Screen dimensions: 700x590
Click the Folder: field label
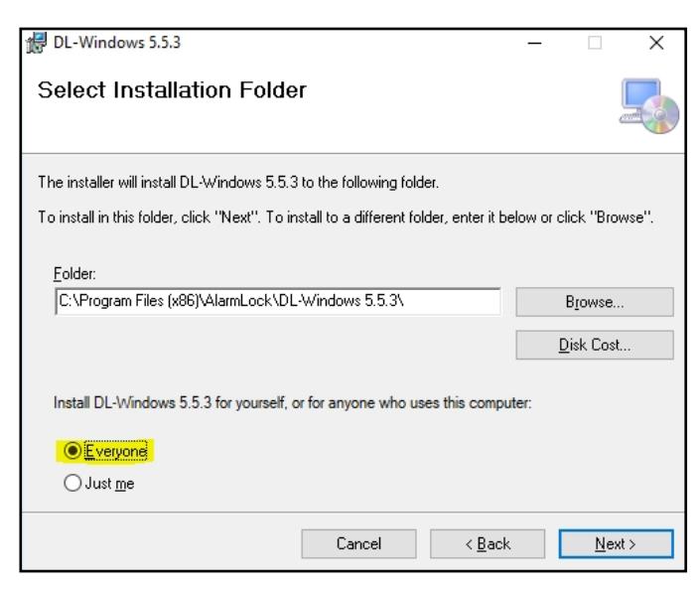click(74, 273)
